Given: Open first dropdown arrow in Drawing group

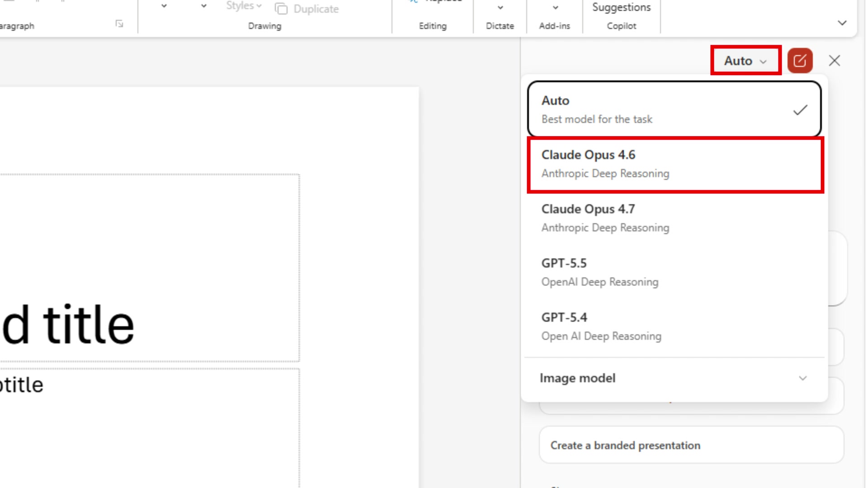Looking at the screenshot, I should click(x=164, y=6).
